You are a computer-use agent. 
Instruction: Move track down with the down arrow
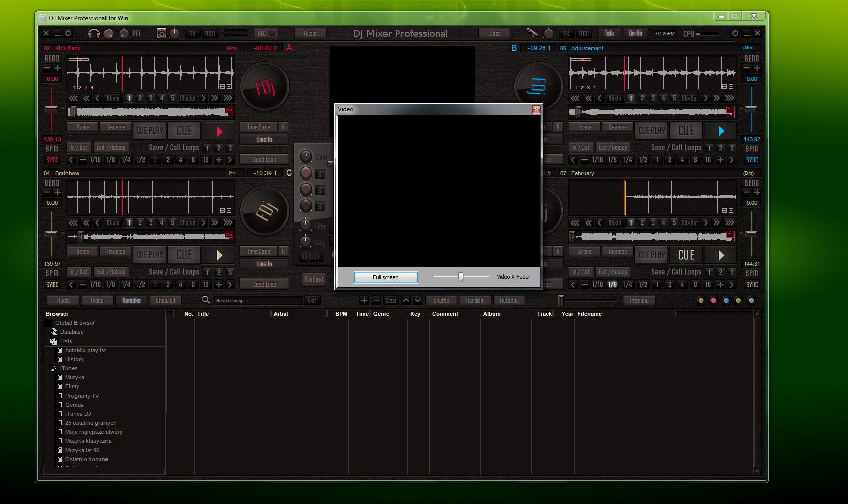[x=418, y=300]
